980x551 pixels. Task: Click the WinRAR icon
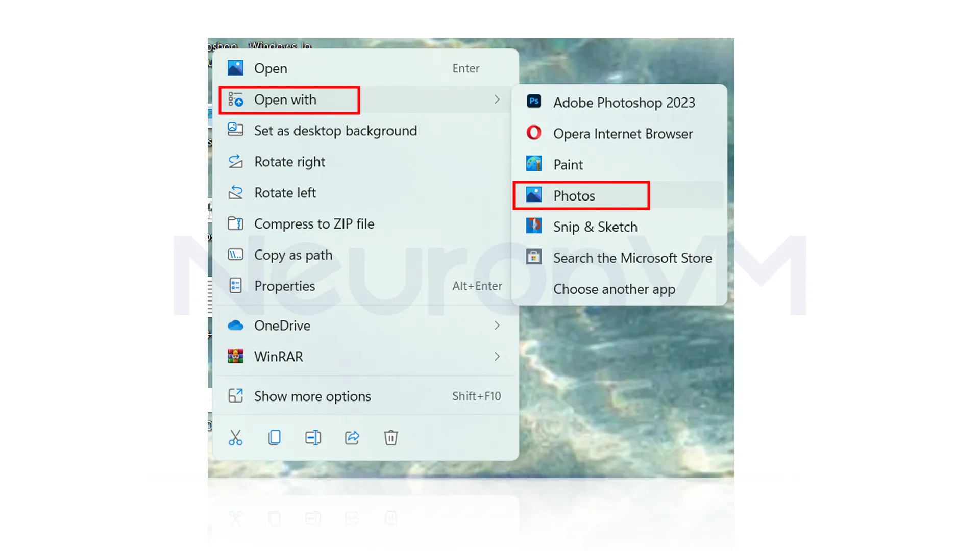[236, 357]
